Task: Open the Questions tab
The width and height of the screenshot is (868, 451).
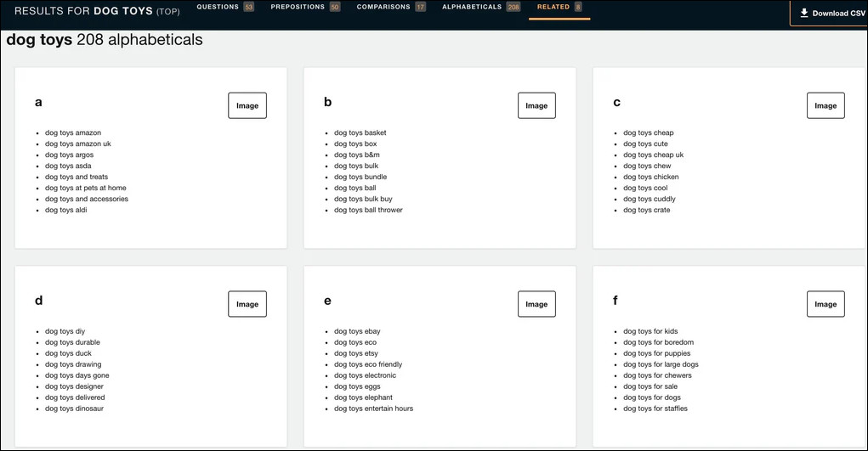Action: pos(218,7)
